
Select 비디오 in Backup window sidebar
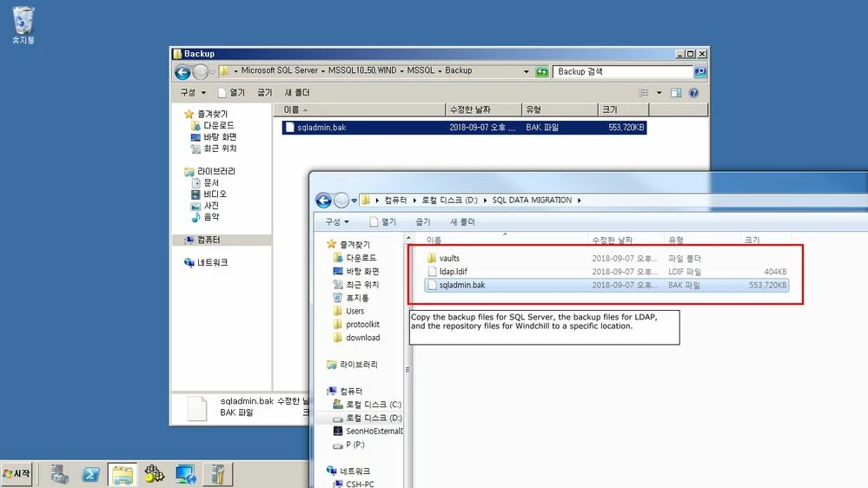[209, 195]
